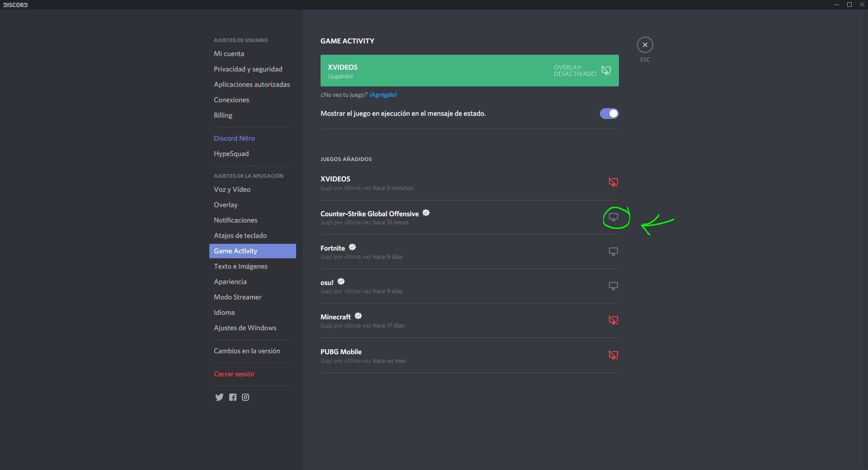The height and width of the screenshot is (470, 868).
Task: Disable showing running game in status
Action: click(609, 114)
